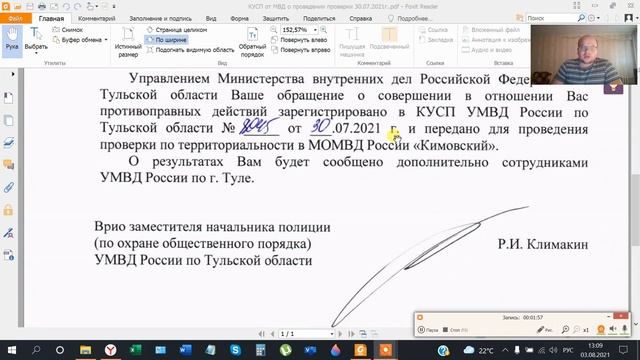Click the recorder zoom magnifier

tap(565, 329)
